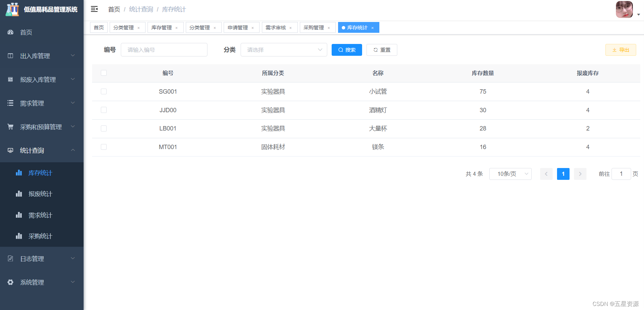Expand the 采购和预算管理 menu
Screen dimensions: 644x310
pyautogui.click(x=73, y=126)
